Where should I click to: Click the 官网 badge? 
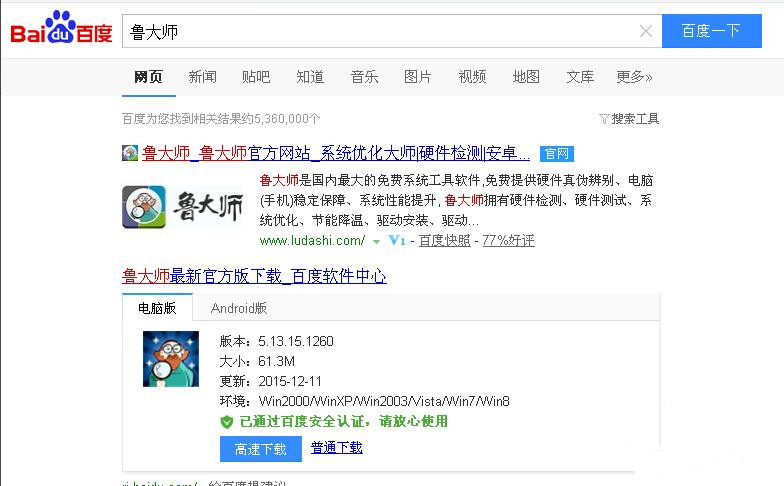coord(556,154)
